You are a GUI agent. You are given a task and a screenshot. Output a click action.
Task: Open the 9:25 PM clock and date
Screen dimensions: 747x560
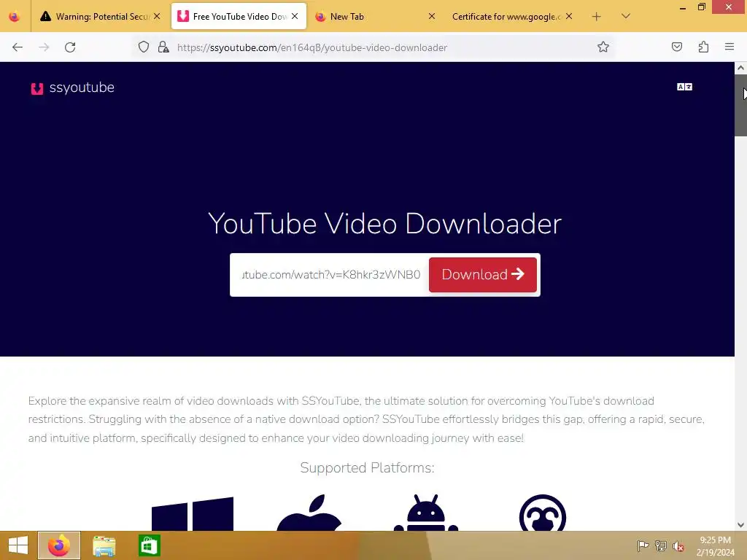(x=715, y=546)
